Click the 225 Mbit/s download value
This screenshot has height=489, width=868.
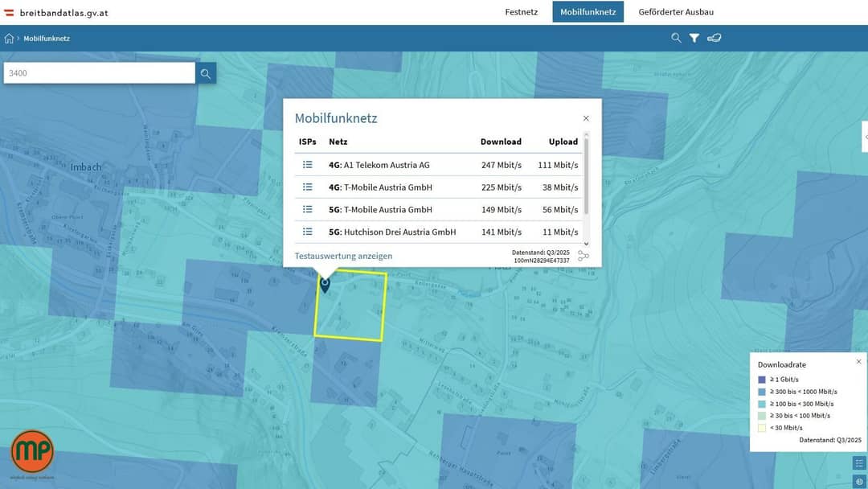[502, 187]
